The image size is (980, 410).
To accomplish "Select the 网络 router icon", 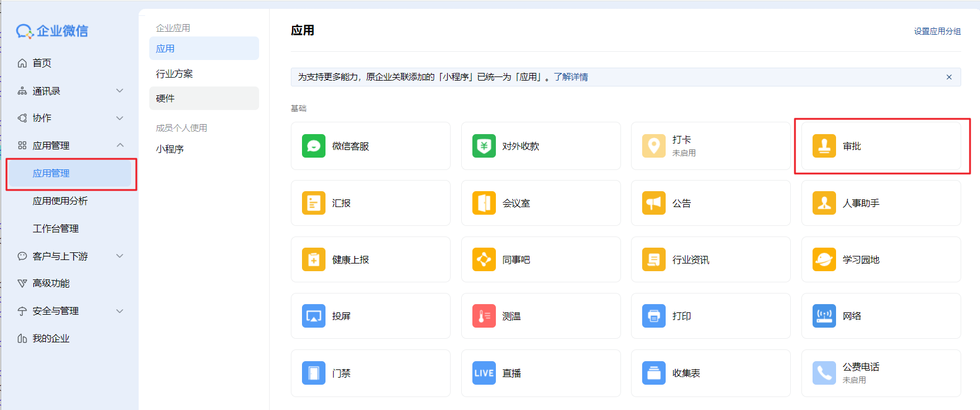I will click(x=824, y=316).
